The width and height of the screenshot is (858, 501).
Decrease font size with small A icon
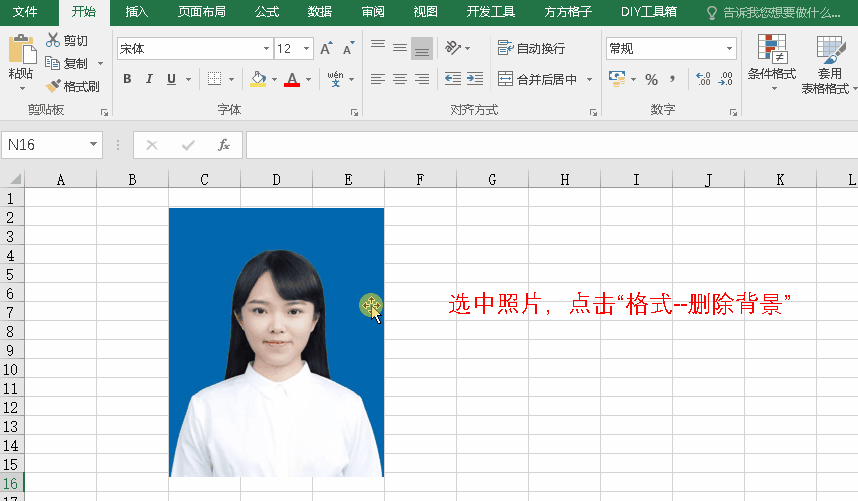[349, 49]
